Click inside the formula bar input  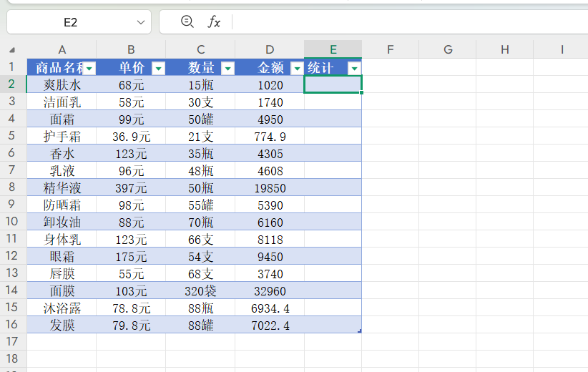coord(408,22)
